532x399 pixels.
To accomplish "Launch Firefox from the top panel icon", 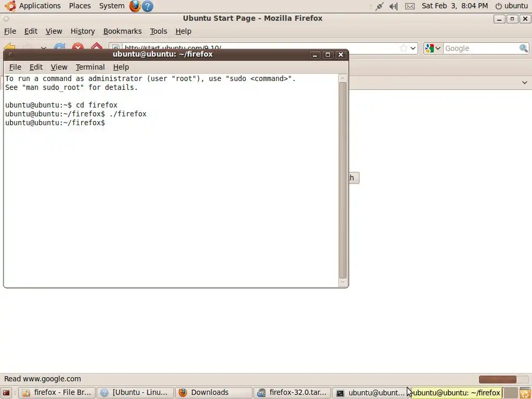I will [135, 6].
